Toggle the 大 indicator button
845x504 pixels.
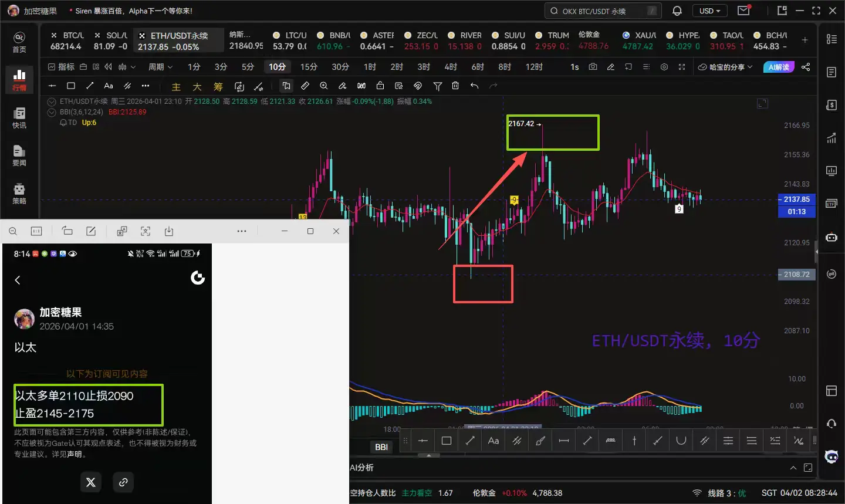(197, 87)
